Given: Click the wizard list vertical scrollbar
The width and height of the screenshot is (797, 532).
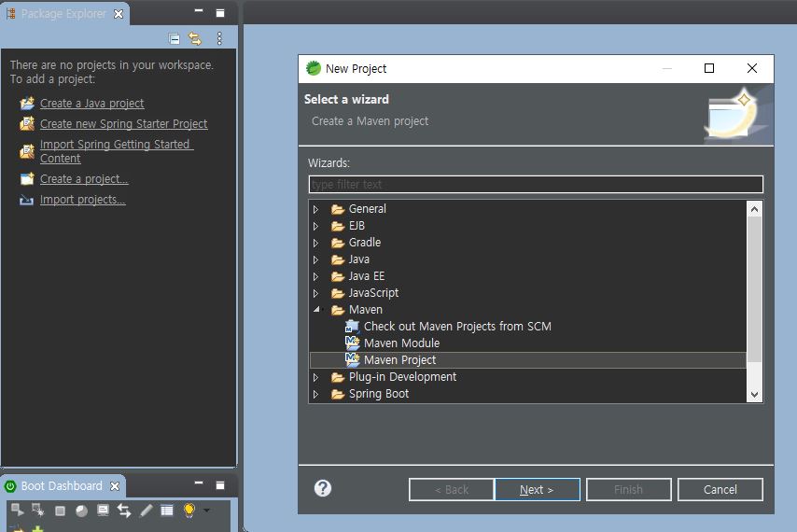Looking at the screenshot, I should click(755, 289).
